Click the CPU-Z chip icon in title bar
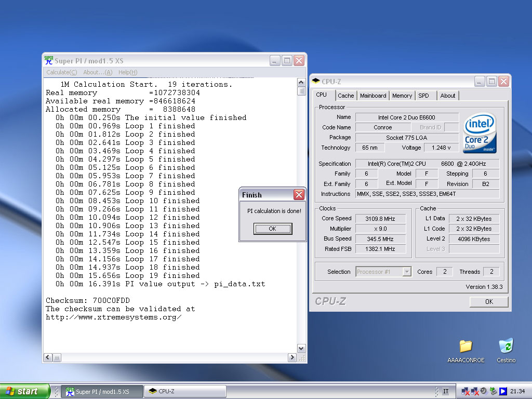The height and width of the screenshot is (399, 532). 316,81
